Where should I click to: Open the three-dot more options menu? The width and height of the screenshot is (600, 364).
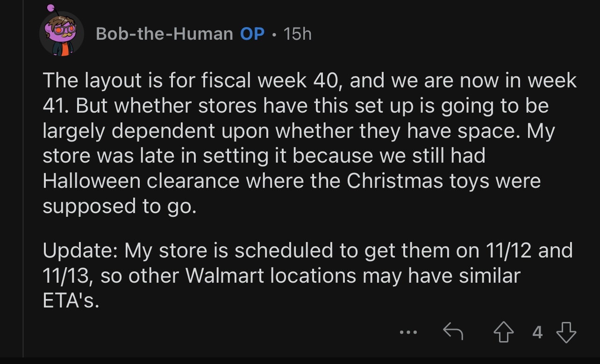pyautogui.click(x=408, y=333)
